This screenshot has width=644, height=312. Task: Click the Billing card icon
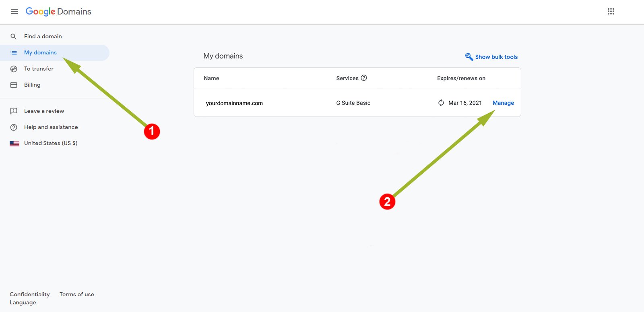pos(14,85)
